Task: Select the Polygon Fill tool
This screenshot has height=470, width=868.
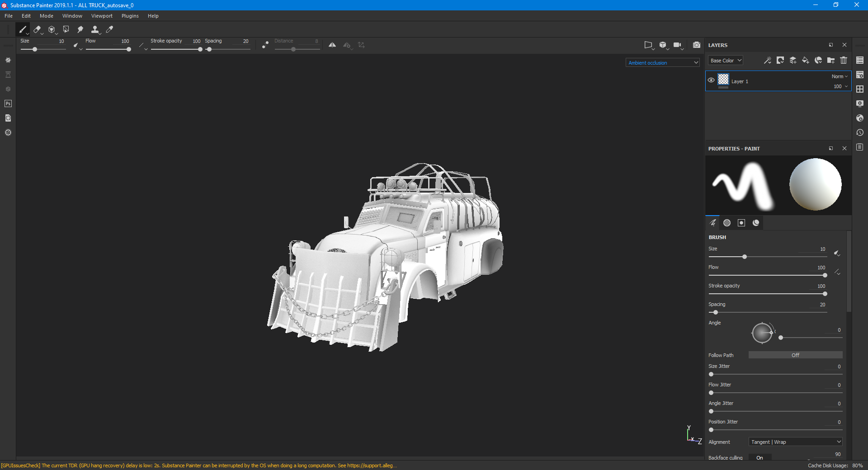Action: 66,30
